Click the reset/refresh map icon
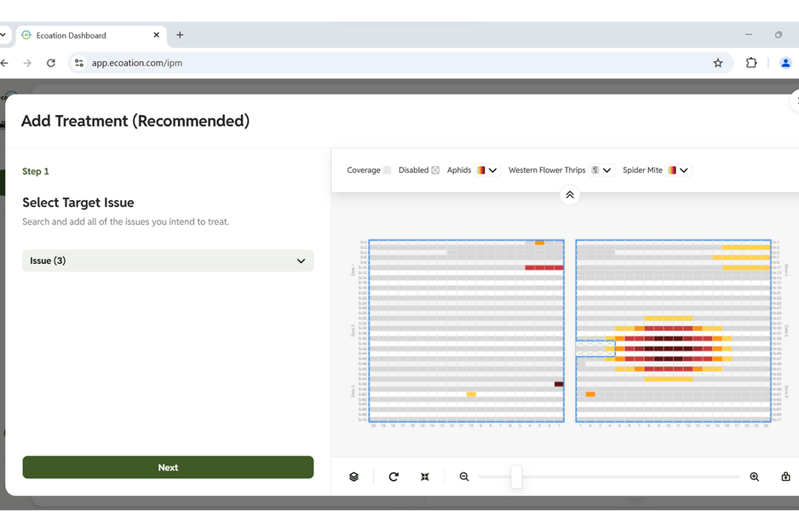Screen dimensions: 799x532 (394, 477)
